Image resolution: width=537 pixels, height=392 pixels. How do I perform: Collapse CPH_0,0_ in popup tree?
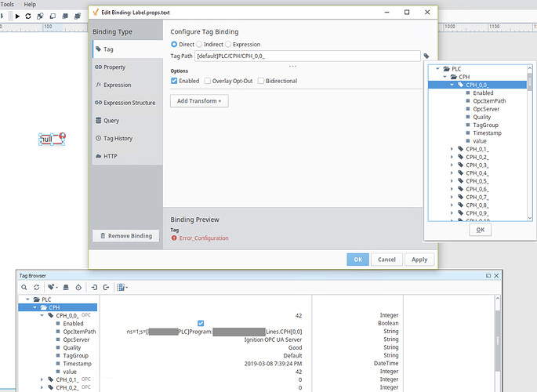(452, 85)
